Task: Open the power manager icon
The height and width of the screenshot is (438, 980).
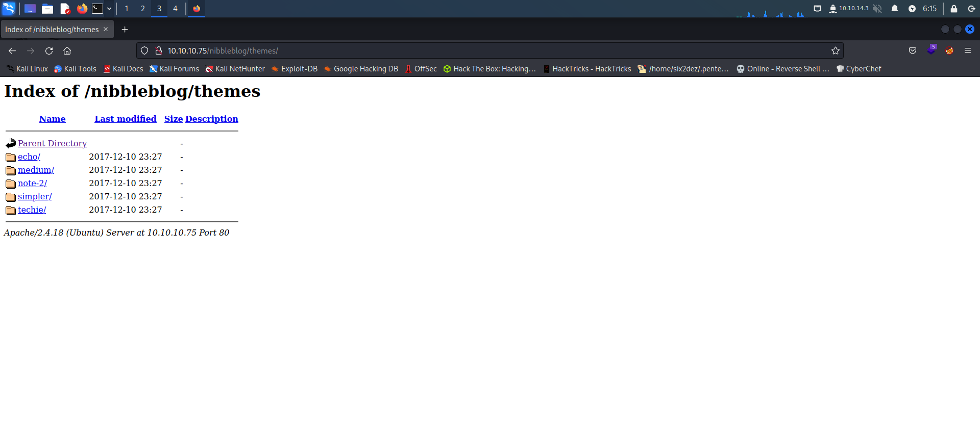Action: [912, 9]
